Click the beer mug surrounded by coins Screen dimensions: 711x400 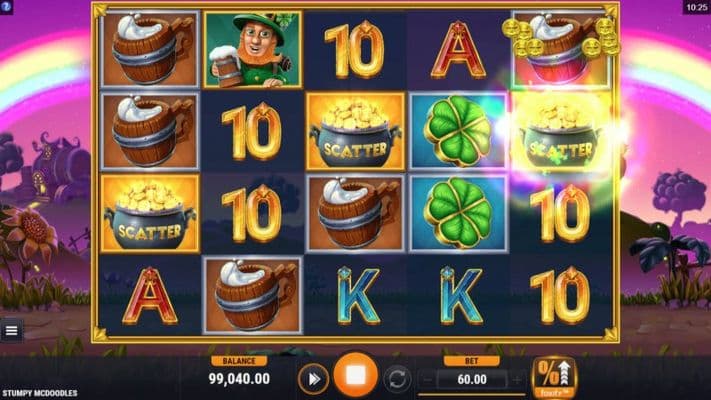point(561,49)
